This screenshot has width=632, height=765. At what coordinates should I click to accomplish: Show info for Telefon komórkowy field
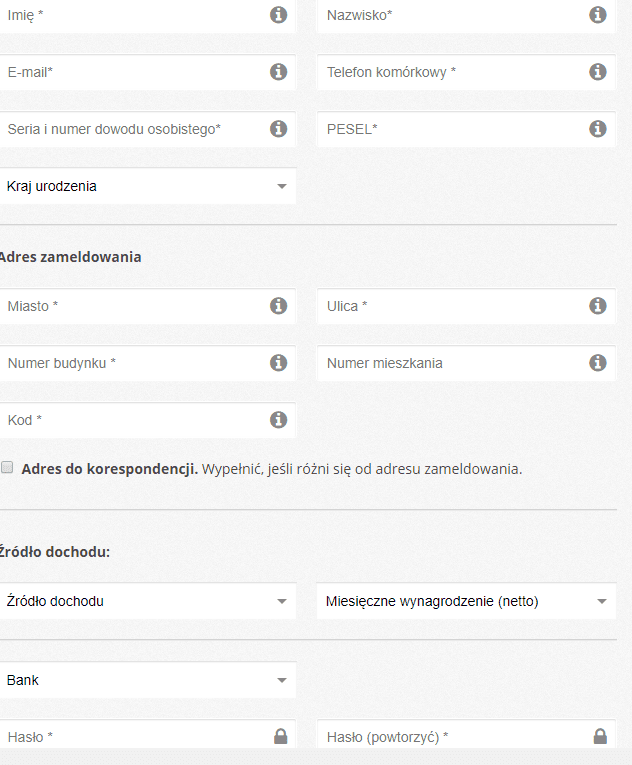coord(598,72)
